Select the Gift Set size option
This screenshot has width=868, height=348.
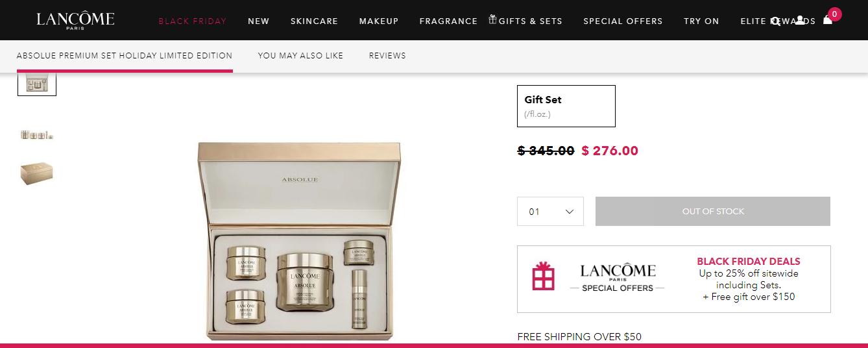click(x=566, y=106)
